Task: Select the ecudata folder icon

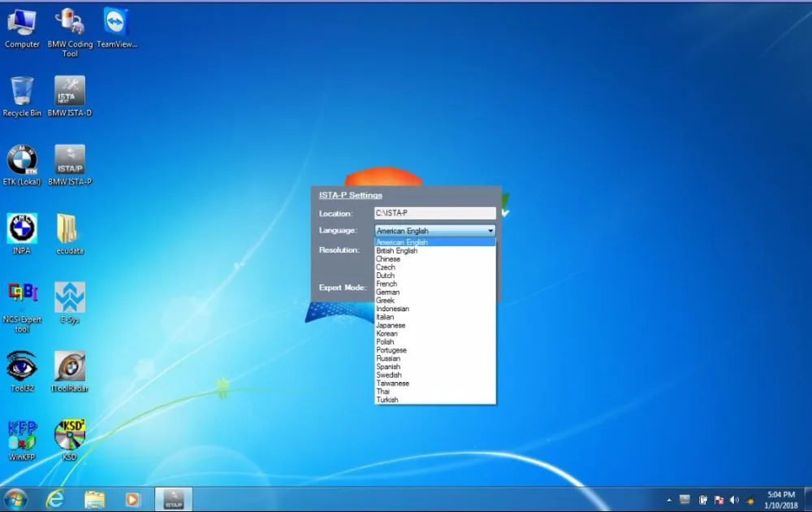Action: [70, 234]
